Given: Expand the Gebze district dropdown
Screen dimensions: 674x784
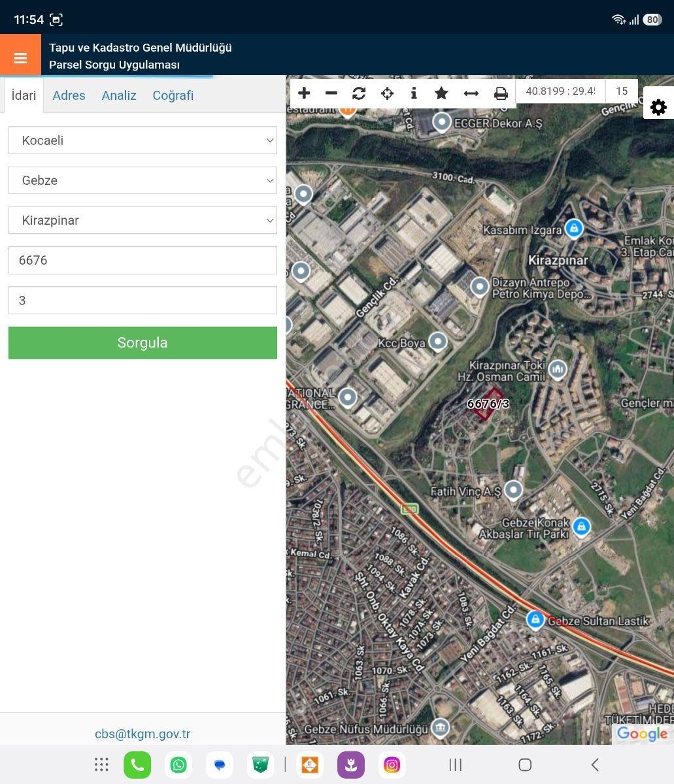Looking at the screenshot, I should tap(143, 180).
